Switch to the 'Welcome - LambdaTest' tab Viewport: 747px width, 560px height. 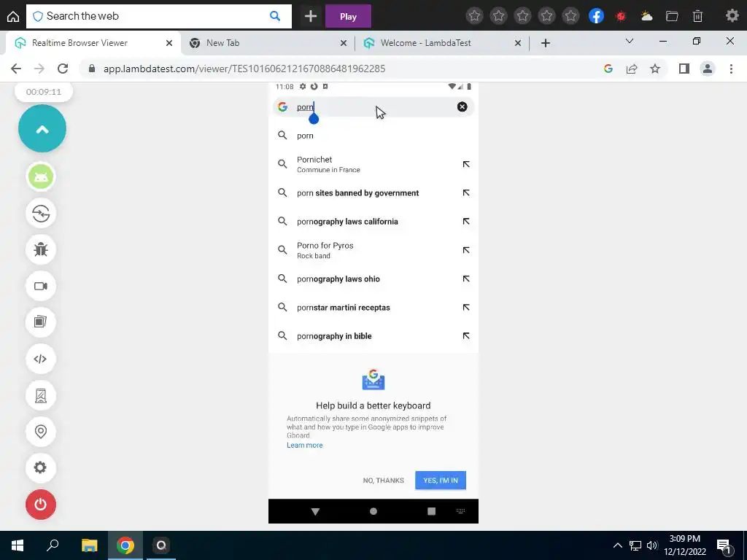(x=441, y=43)
